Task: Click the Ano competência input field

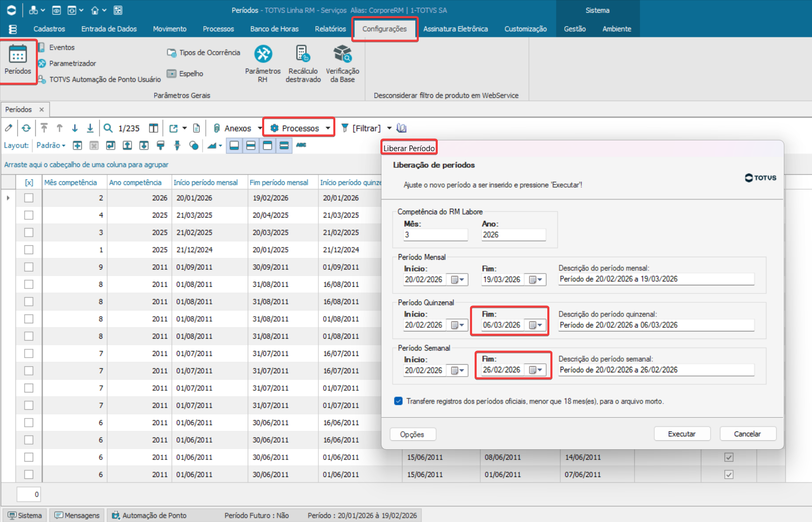Action: pos(514,235)
